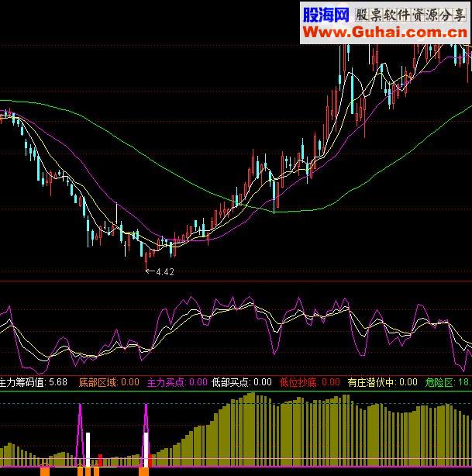
Task: Select the white 低部买点: 0.00 label
Action: [242, 382]
